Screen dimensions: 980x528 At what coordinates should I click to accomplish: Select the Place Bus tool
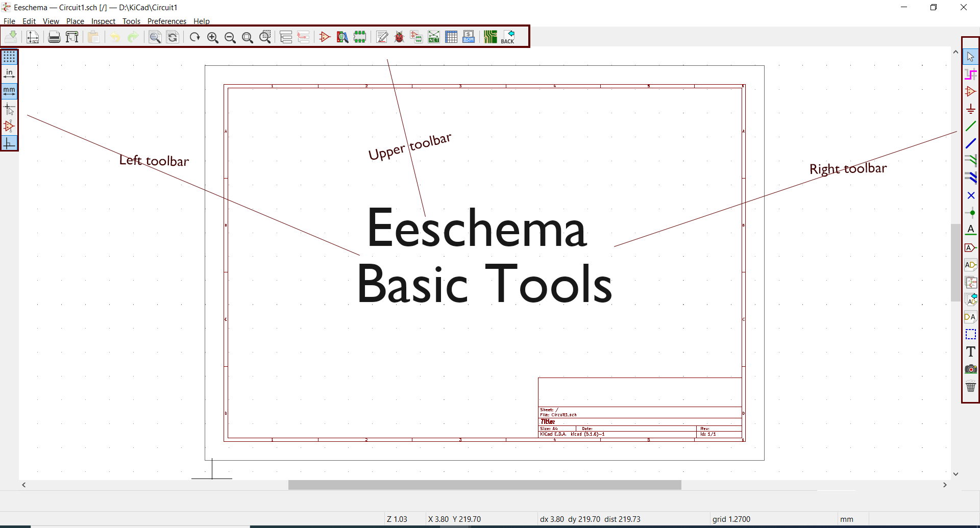pos(971,143)
